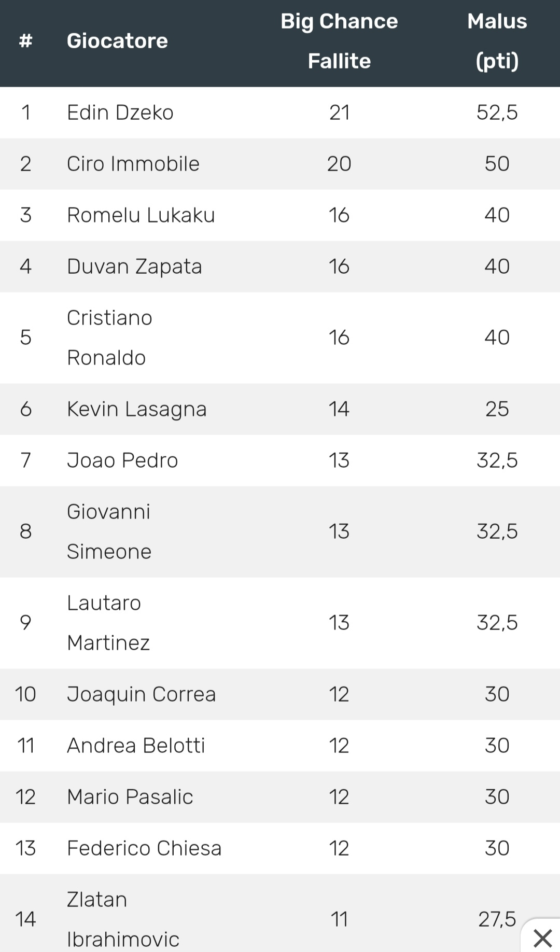The height and width of the screenshot is (952, 560).
Task: Select Andrea Belotti's name
Action: [x=136, y=746]
